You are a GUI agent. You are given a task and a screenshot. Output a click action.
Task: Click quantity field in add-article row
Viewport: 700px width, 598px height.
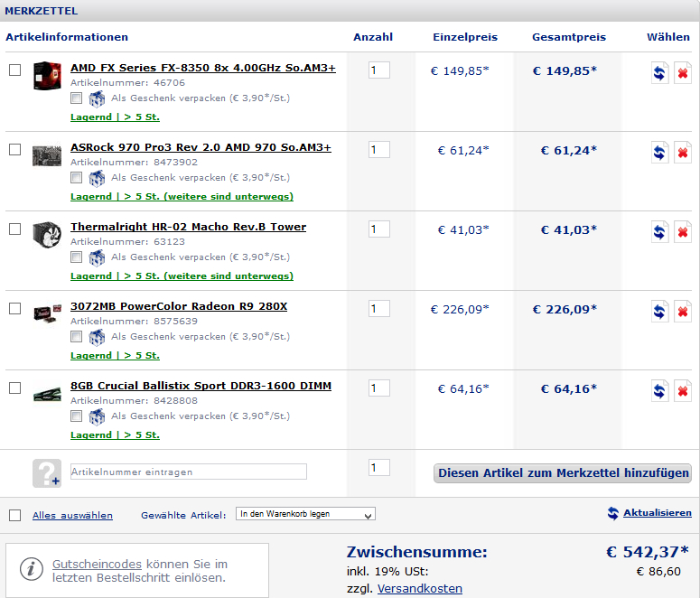pyautogui.click(x=379, y=468)
